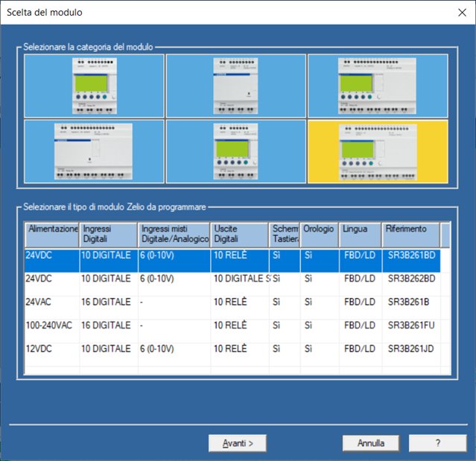Image resolution: width=476 pixels, height=461 pixels.
Task: Close the Scelta del modulo dialog
Action: [x=462, y=13]
